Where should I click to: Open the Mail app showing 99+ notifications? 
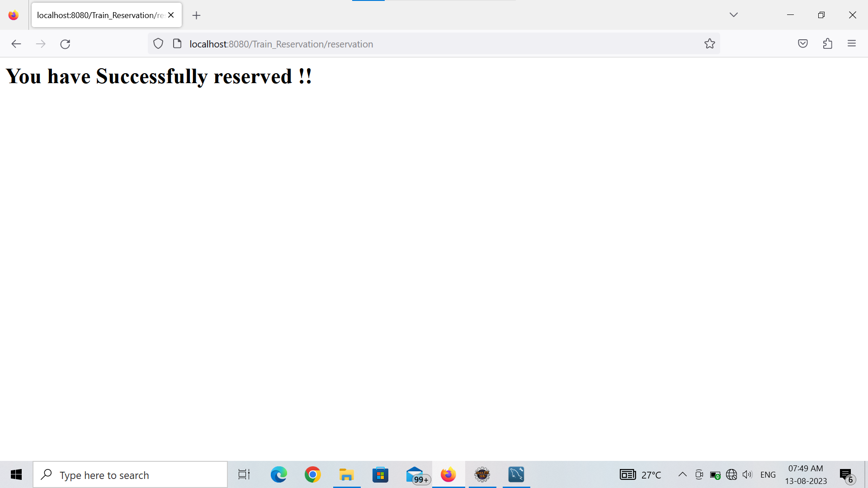[x=415, y=474]
